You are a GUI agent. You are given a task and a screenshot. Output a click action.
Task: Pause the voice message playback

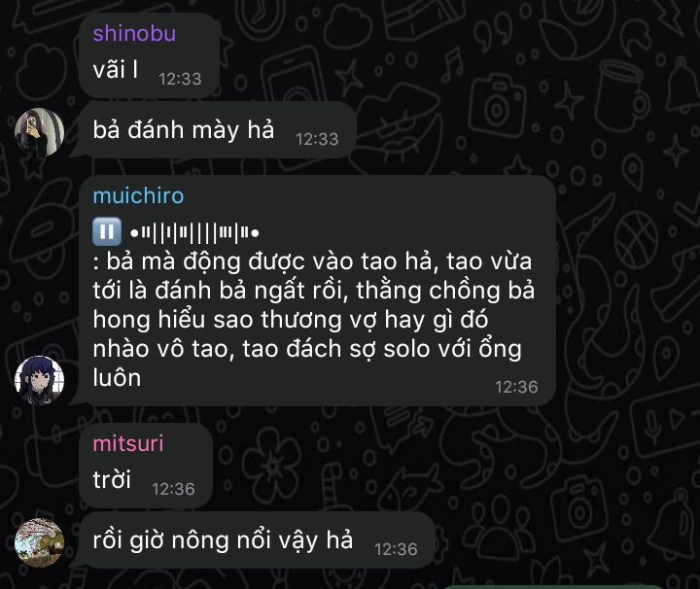tap(107, 231)
